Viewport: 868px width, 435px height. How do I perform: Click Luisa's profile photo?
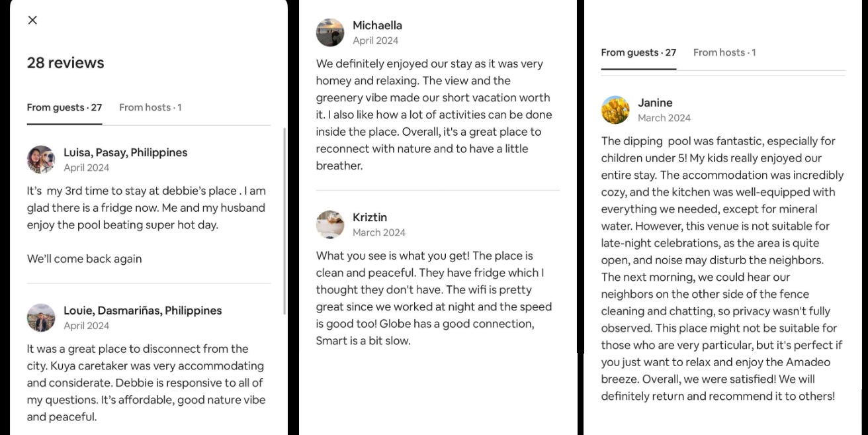tap(41, 160)
